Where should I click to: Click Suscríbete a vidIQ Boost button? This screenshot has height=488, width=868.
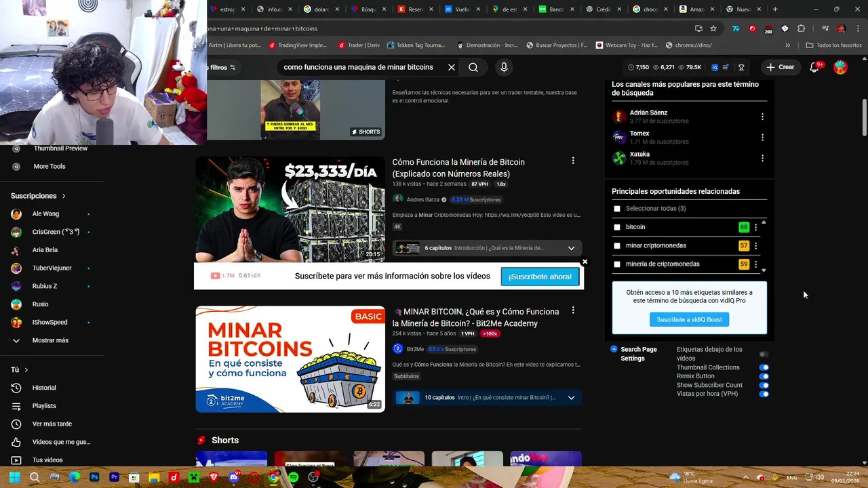(689, 319)
